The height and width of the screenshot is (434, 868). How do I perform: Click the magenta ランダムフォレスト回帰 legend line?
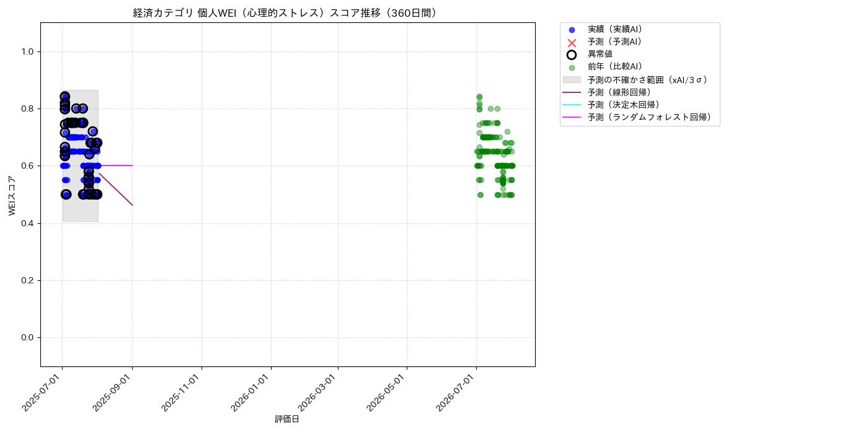tap(572, 117)
